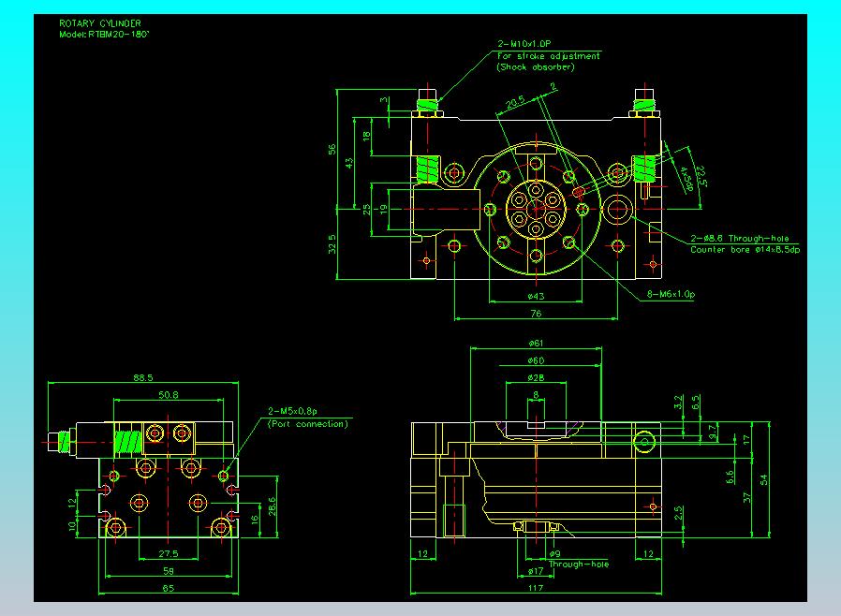Image resolution: width=841 pixels, height=616 pixels.
Task: Click the 76 horizontal dimension
Action: pos(536,314)
